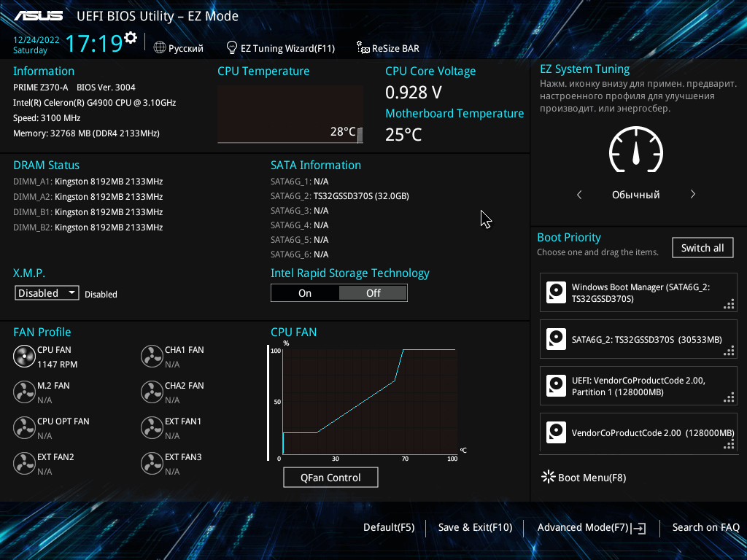Click the 25°C motherboard temperature value
Screen dimensions: 747x560
(x=403, y=135)
